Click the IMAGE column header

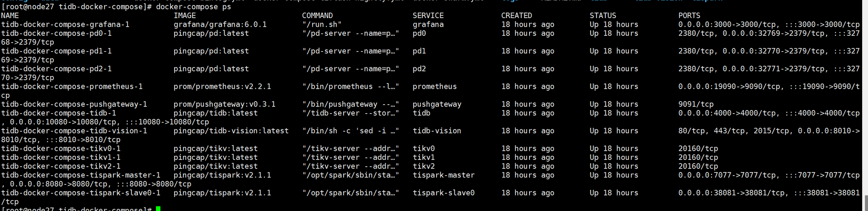(x=185, y=15)
